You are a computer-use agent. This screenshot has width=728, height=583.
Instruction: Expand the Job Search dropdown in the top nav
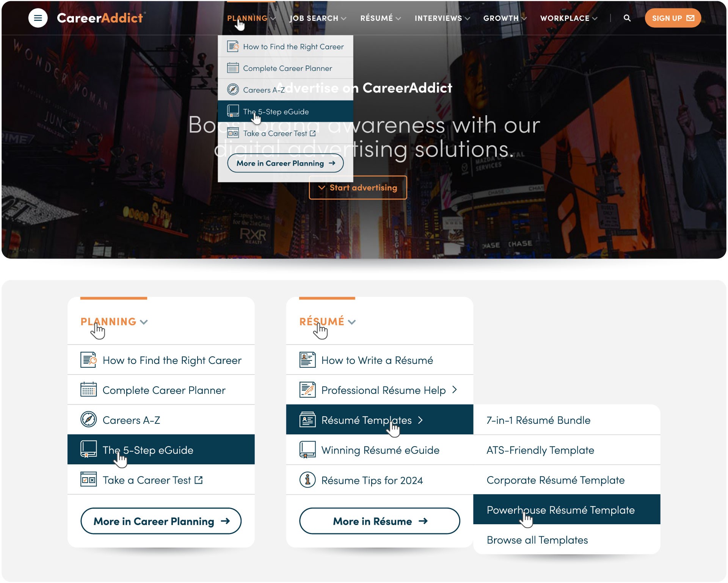coord(318,18)
